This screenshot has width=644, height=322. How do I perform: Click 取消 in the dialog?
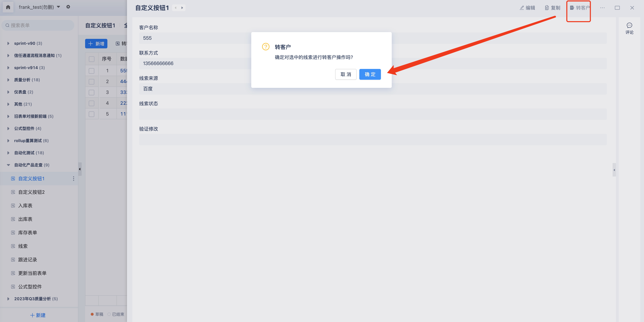coord(345,74)
